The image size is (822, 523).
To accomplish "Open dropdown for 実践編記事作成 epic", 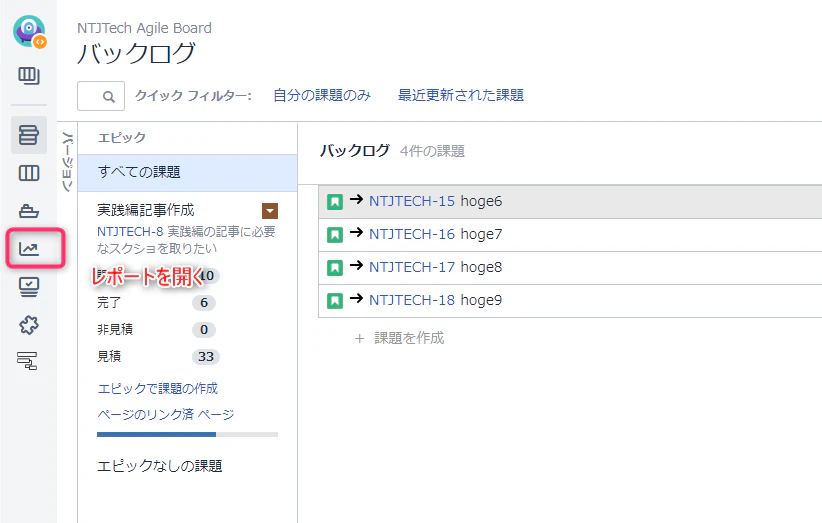I will 270,211.
